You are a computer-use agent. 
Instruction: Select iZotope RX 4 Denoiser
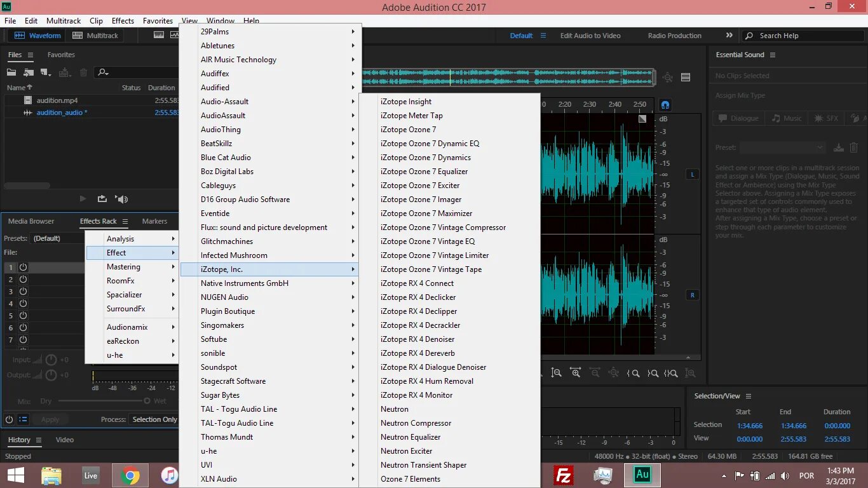pyautogui.click(x=450, y=339)
